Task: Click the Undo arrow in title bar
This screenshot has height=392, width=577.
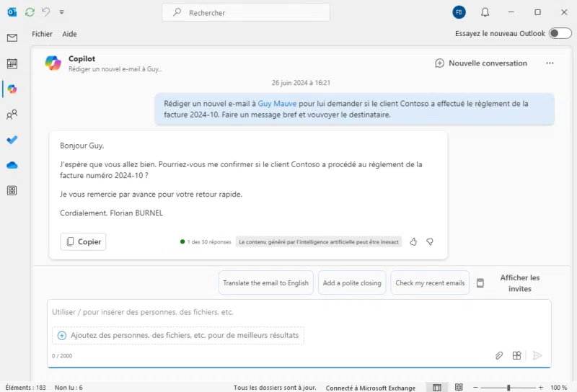Action: pos(45,12)
